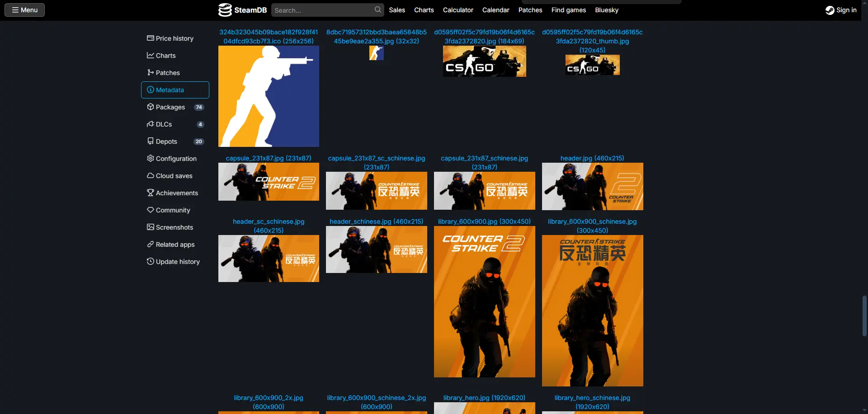Open library_hero.jpg (1920x620) link

[x=484, y=398]
